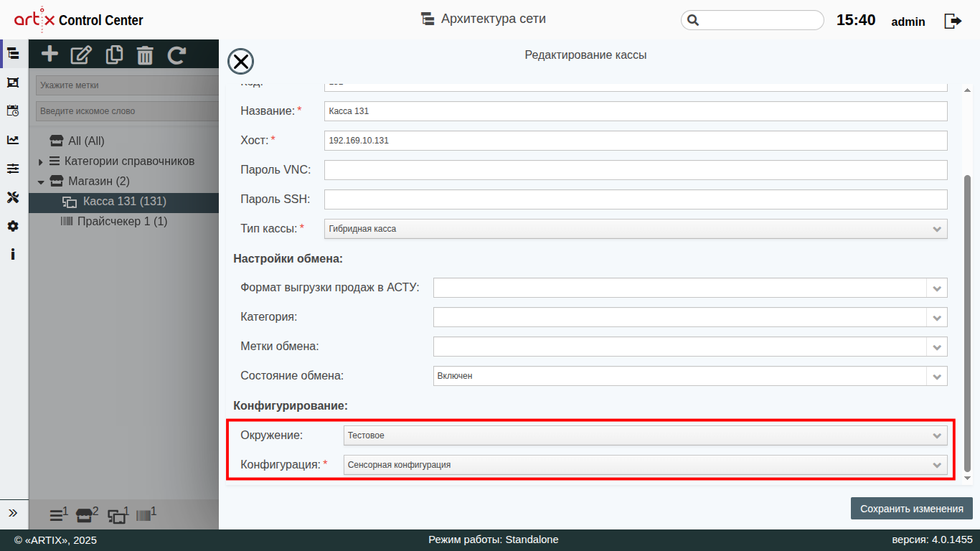Click the tags filter field
This screenshot has width=980, height=551.
[x=127, y=85]
